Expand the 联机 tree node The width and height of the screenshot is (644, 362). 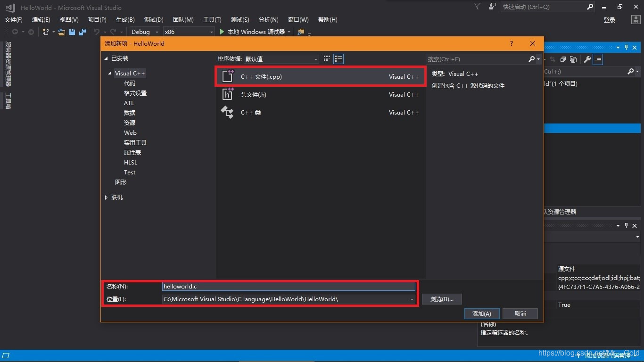coord(106,197)
